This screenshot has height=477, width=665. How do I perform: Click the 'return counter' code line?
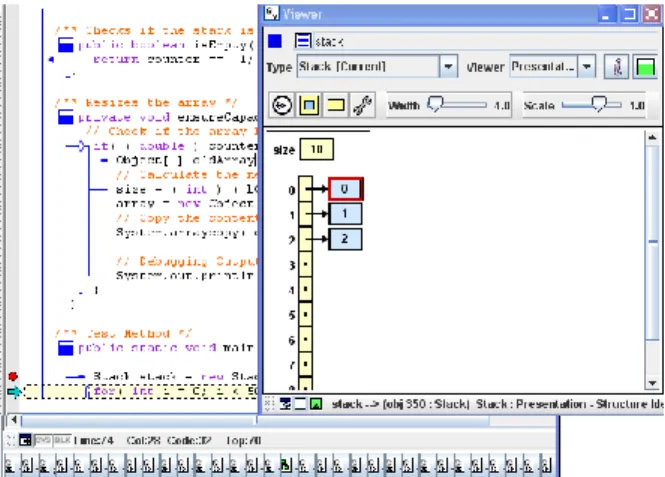173,59
